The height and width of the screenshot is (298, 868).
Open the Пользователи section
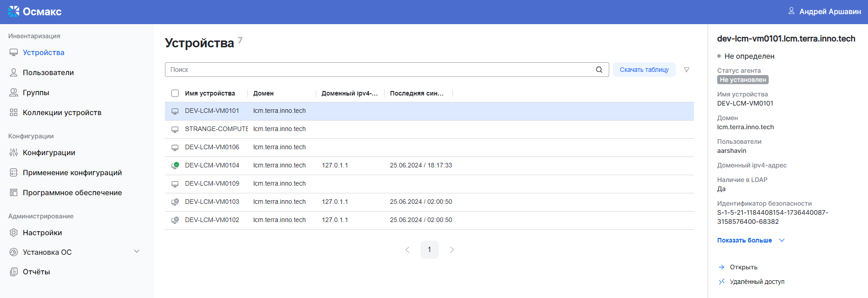48,73
